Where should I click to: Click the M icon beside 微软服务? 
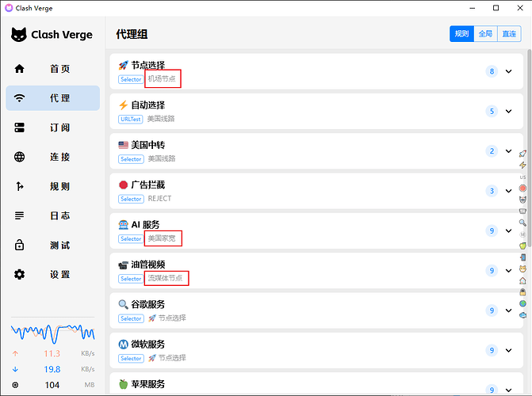pos(123,345)
